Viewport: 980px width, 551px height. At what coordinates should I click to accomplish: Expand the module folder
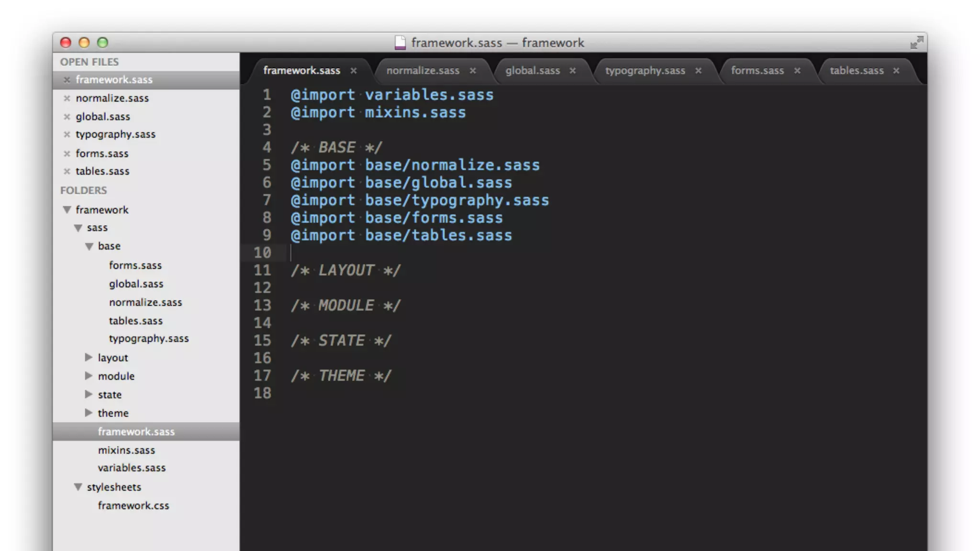coord(89,376)
